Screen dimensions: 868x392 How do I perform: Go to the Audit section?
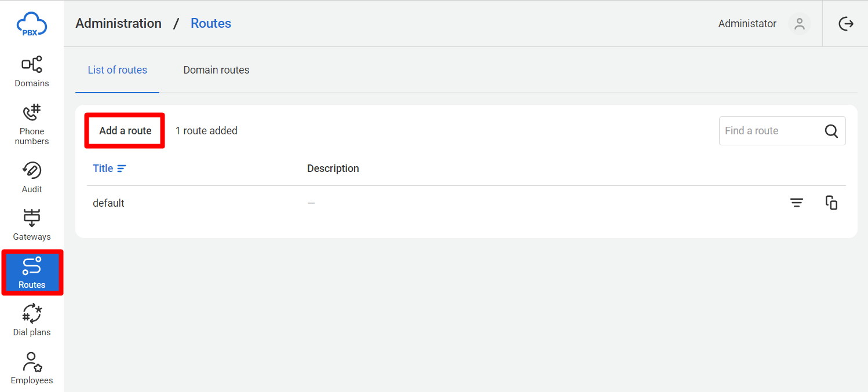pos(32,177)
